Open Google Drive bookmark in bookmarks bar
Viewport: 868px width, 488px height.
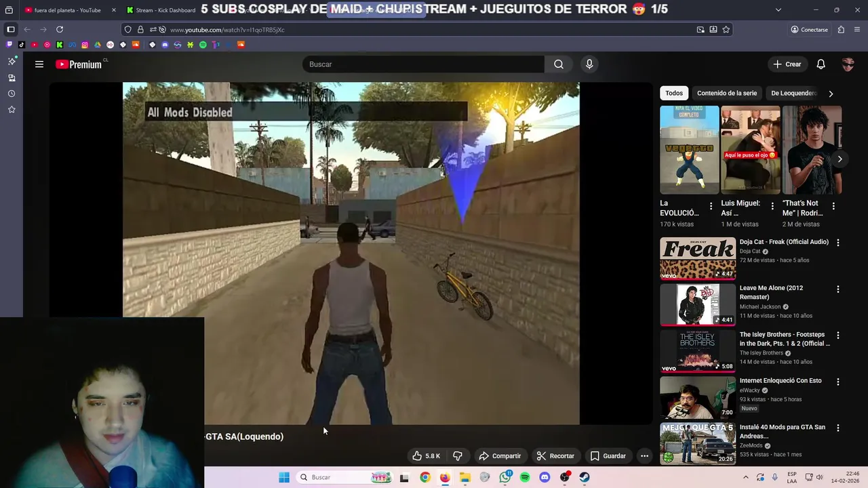pyautogui.click(x=98, y=45)
